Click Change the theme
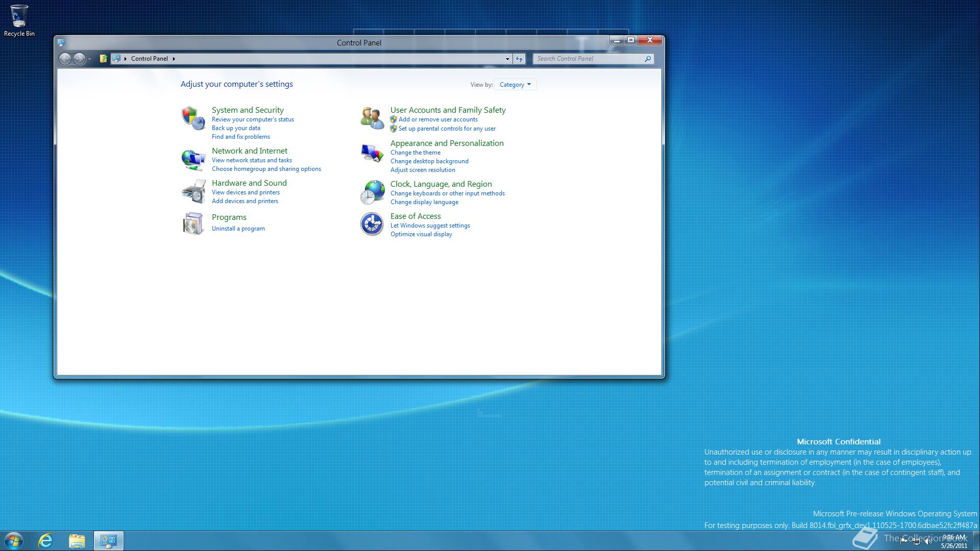The height and width of the screenshot is (551, 980). [x=415, y=153]
